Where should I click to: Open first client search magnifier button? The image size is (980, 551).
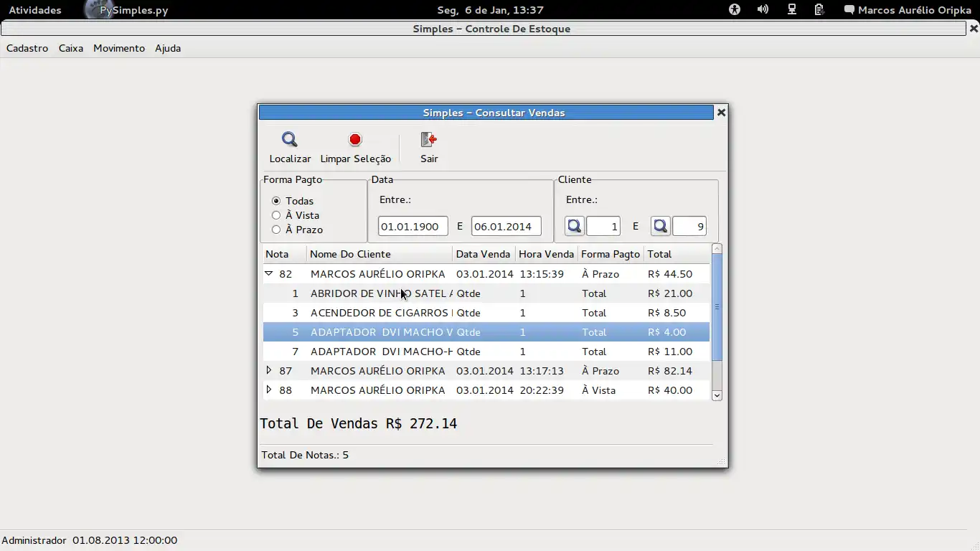click(575, 227)
